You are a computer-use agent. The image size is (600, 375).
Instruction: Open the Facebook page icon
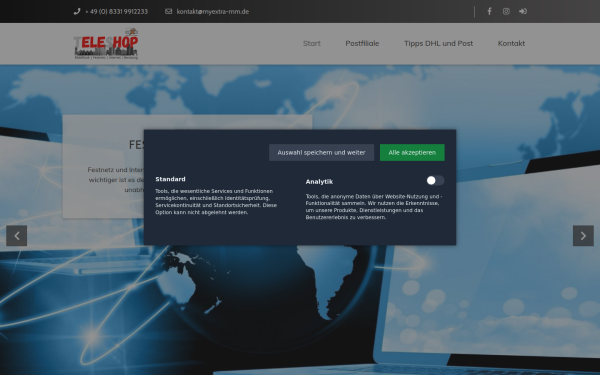pos(489,11)
